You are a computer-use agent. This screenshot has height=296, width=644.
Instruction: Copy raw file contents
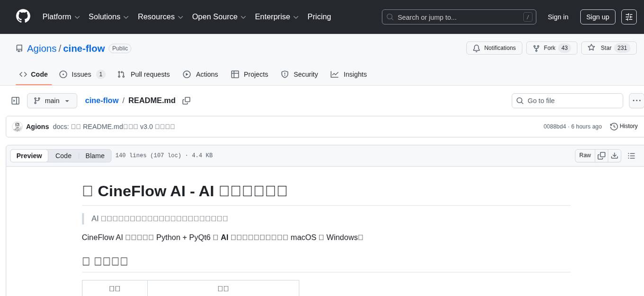pyautogui.click(x=601, y=156)
